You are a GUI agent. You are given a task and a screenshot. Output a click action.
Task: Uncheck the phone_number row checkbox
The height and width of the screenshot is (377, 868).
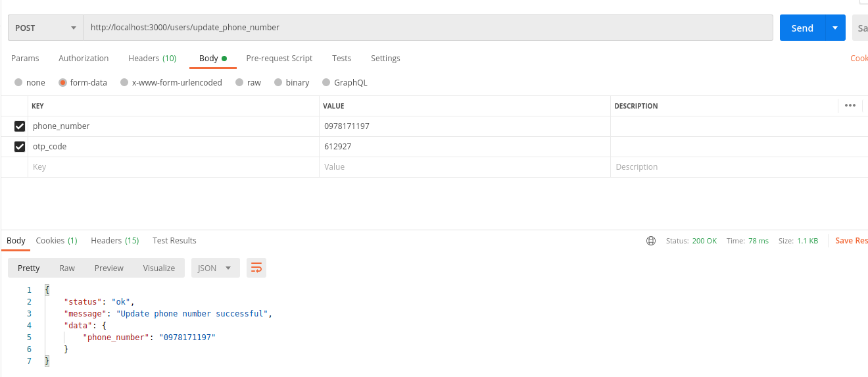click(x=20, y=126)
